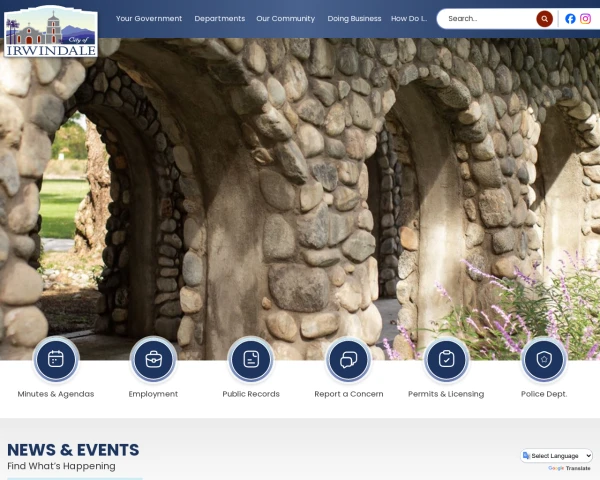Viewport: 600px width, 480px height.
Task: Open the How Do I menu
Action: (x=409, y=18)
